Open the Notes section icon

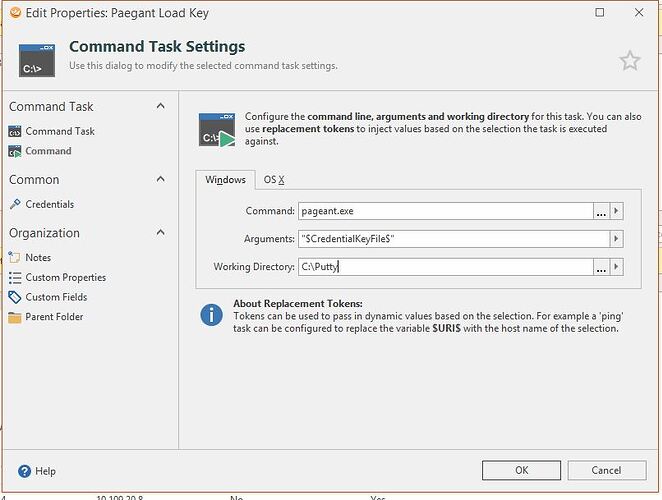tap(15, 258)
